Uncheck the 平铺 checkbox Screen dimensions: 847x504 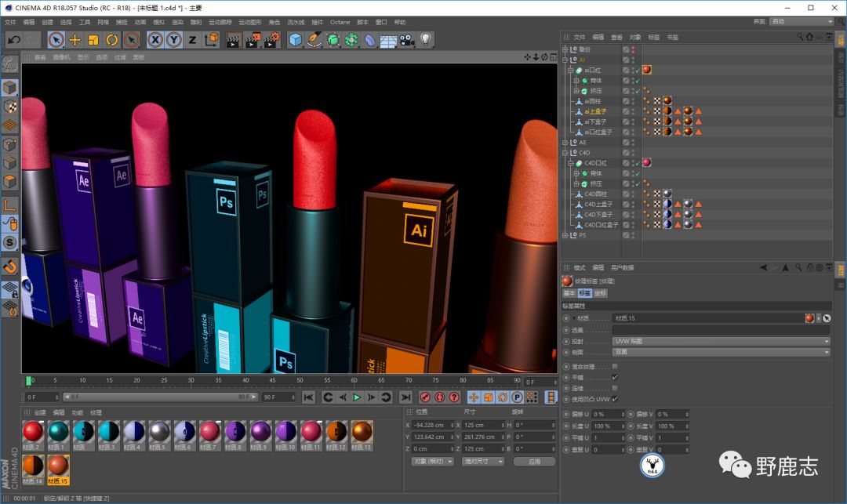click(614, 377)
